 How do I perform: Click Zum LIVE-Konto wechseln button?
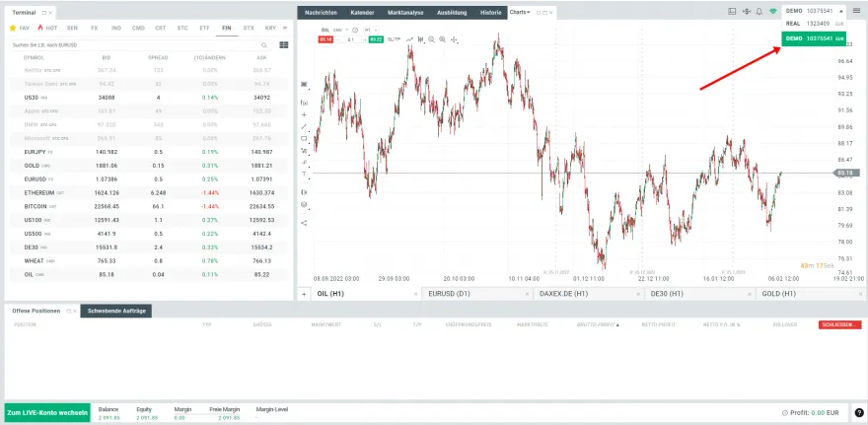tap(46, 411)
